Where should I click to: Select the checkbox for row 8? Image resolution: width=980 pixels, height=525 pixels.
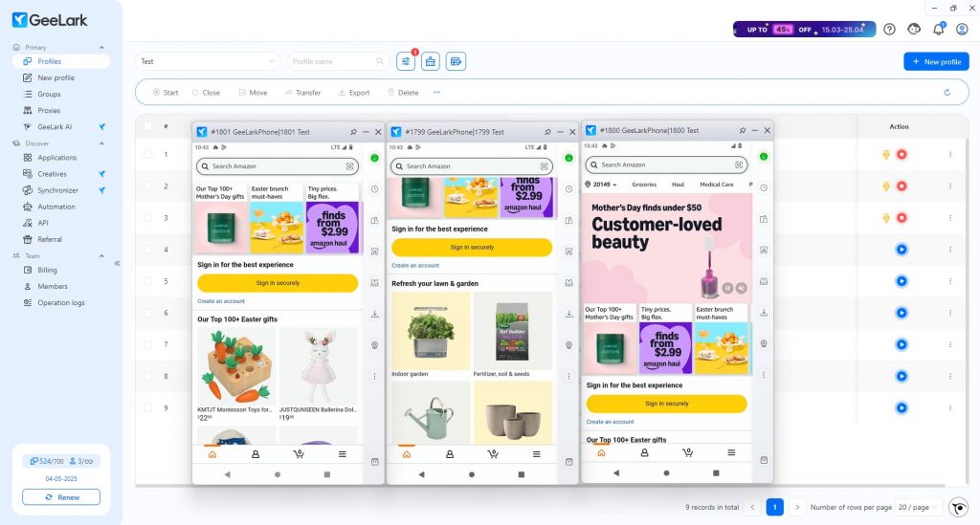[147, 376]
